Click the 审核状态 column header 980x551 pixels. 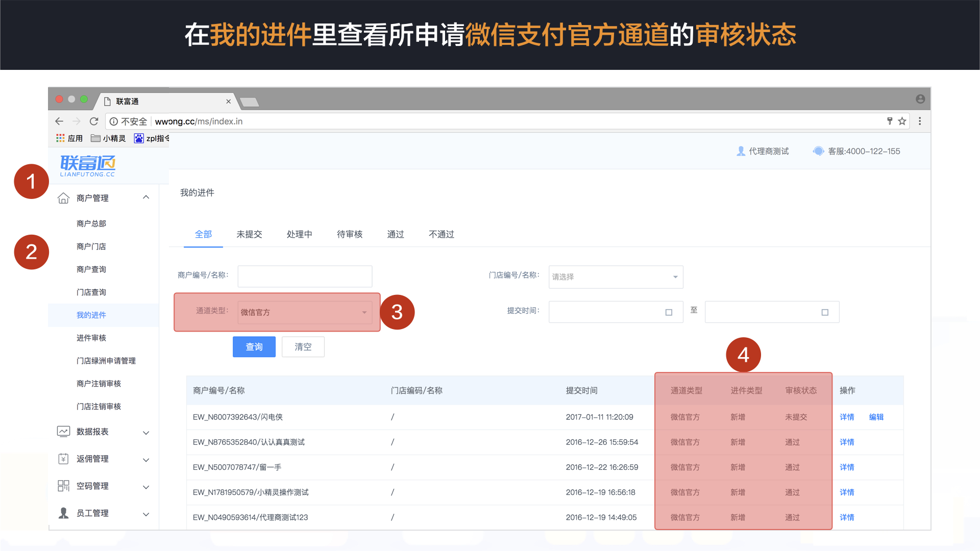(x=801, y=390)
